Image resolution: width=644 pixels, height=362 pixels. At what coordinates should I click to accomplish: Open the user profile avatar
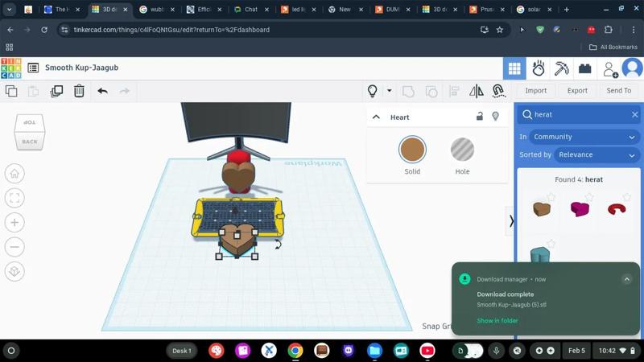tap(632, 68)
